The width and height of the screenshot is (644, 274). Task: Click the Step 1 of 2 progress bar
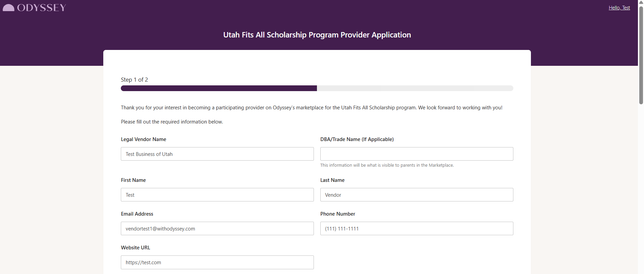click(x=317, y=88)
